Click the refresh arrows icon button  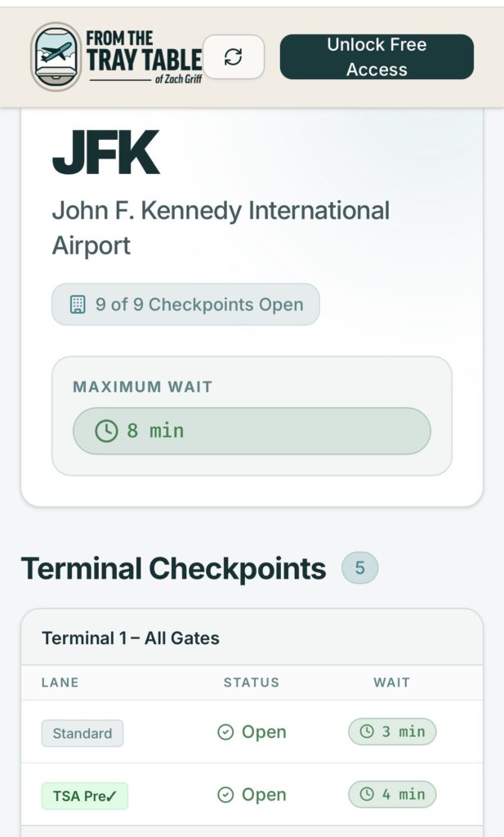point(234,57)
